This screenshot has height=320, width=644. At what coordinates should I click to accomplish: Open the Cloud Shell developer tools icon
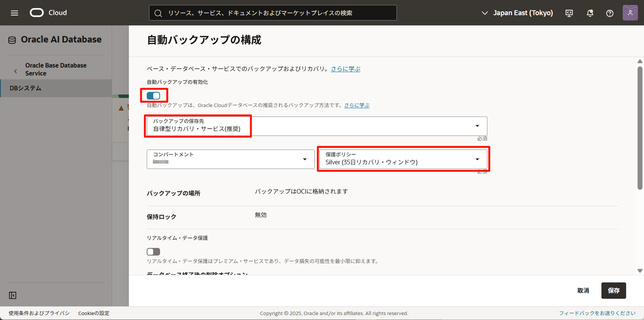pos(569,13)
